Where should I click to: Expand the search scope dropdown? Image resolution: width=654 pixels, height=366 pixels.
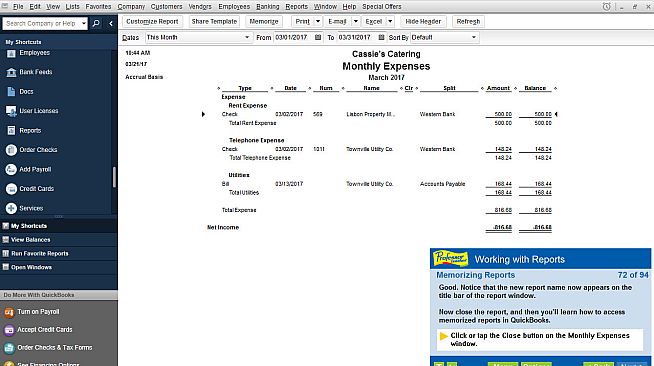(x=84, y=23)
